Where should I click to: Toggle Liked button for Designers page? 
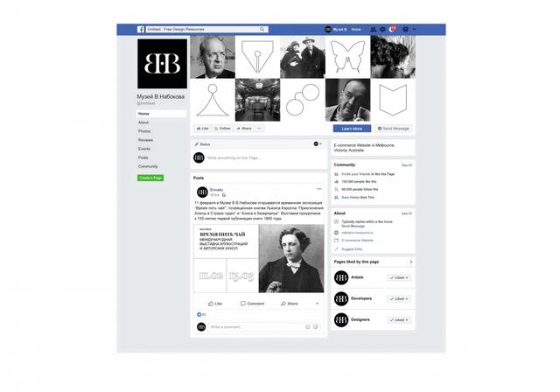pyautogui.click(x=399, y=320)
